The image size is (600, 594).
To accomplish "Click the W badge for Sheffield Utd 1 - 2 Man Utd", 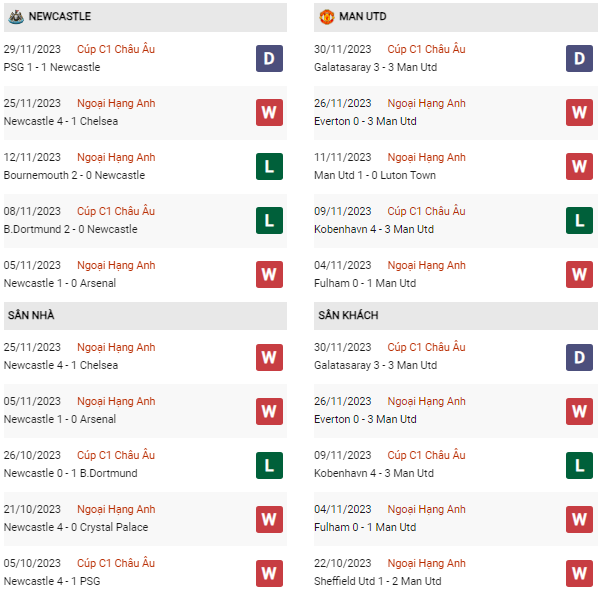I will (x=579, y=572).
